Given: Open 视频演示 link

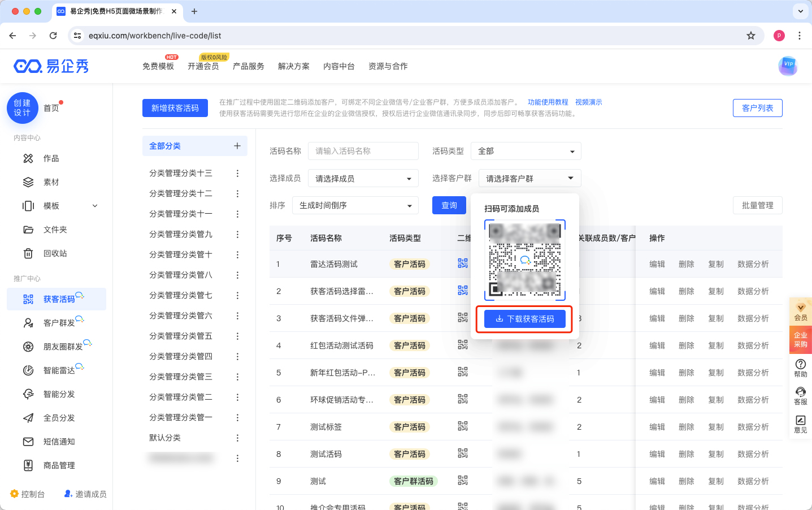Looking at the screenshot, I should pyautogui.click(x=589, y=102).
